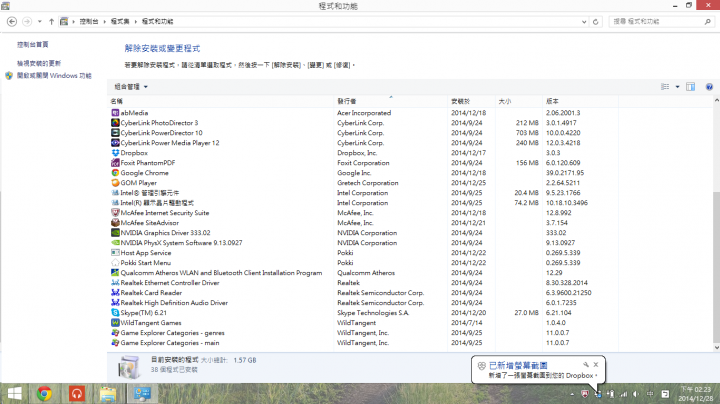Click McAfee Internet Security Suite icon
The height and width of the screenshot is (404, 720).
[115, 213]
